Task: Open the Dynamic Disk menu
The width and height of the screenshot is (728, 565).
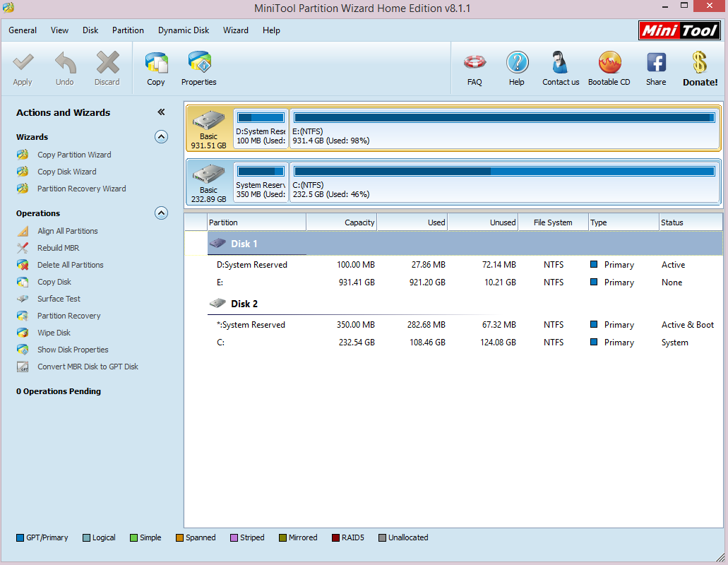Action: point(184,30)
